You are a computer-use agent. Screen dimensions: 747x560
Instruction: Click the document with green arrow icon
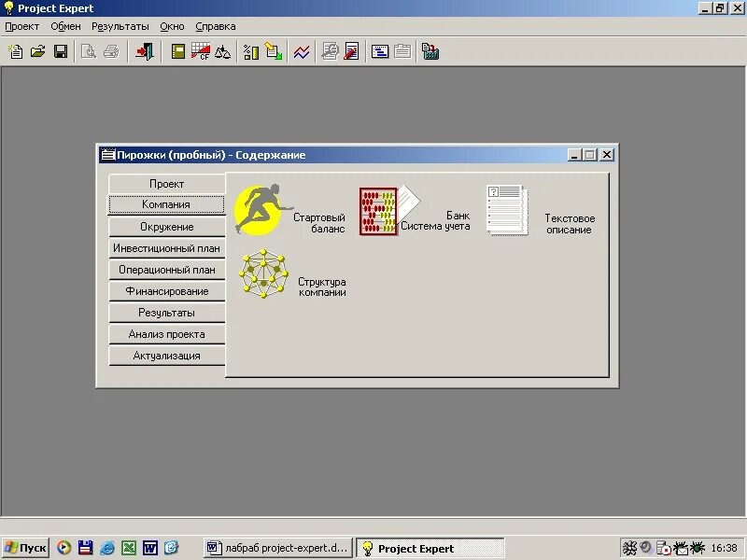point(274,51)
